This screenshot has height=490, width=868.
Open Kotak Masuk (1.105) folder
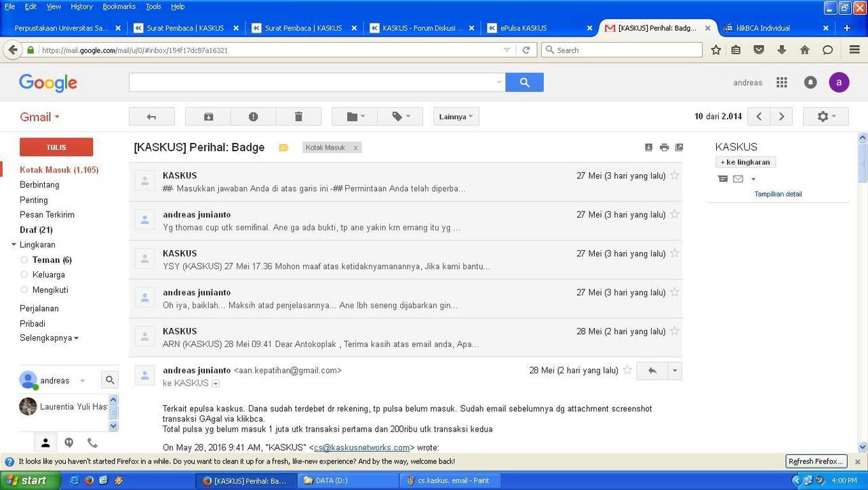coord(59,169)
